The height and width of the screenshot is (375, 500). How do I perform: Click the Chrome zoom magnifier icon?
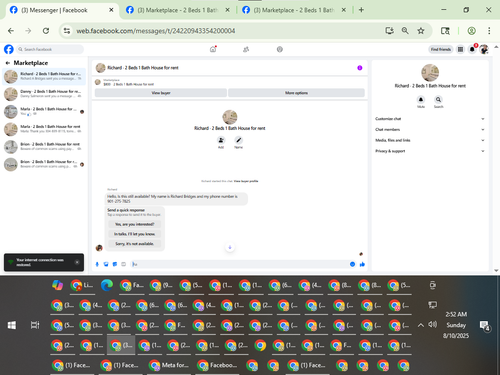coord(405,31)
